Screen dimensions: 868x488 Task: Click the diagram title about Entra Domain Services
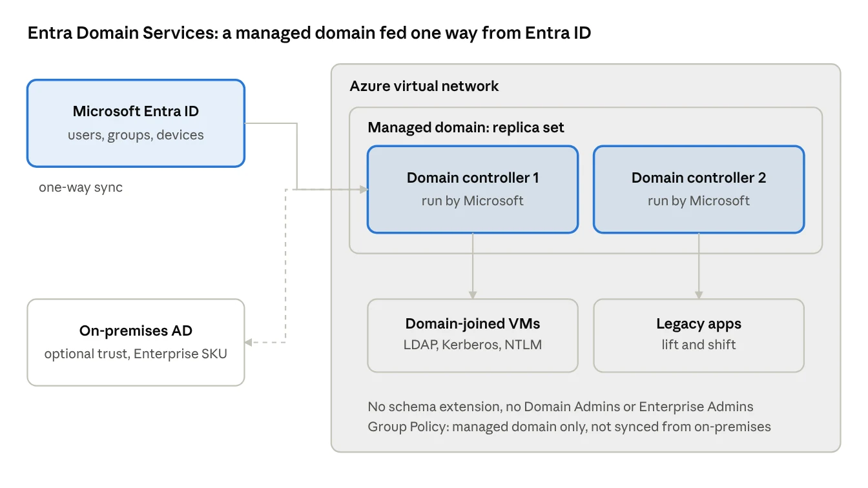coord(309,33)
